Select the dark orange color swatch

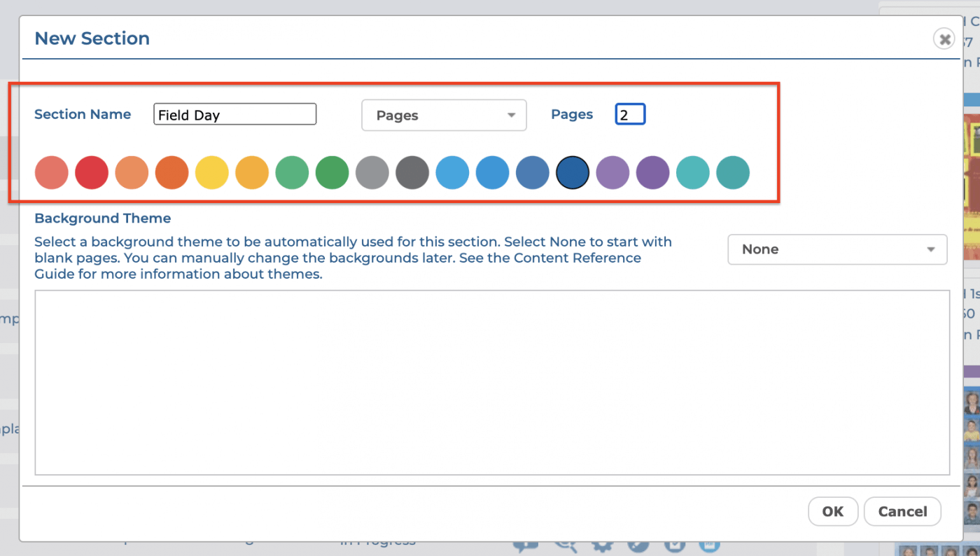point(172,173)
